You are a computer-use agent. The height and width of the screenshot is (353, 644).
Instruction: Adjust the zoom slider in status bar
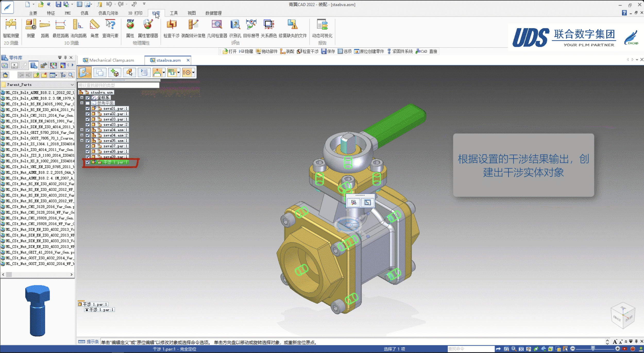point(593,349)
